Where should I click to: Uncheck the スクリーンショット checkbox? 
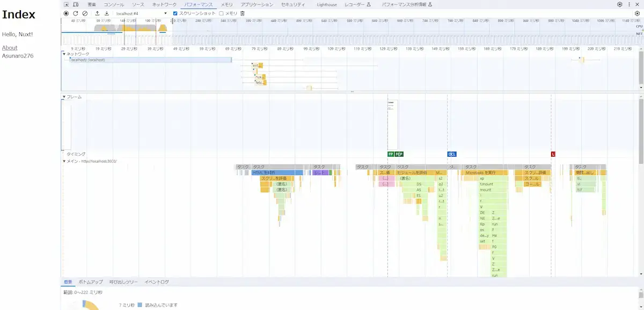pos(175,13)
